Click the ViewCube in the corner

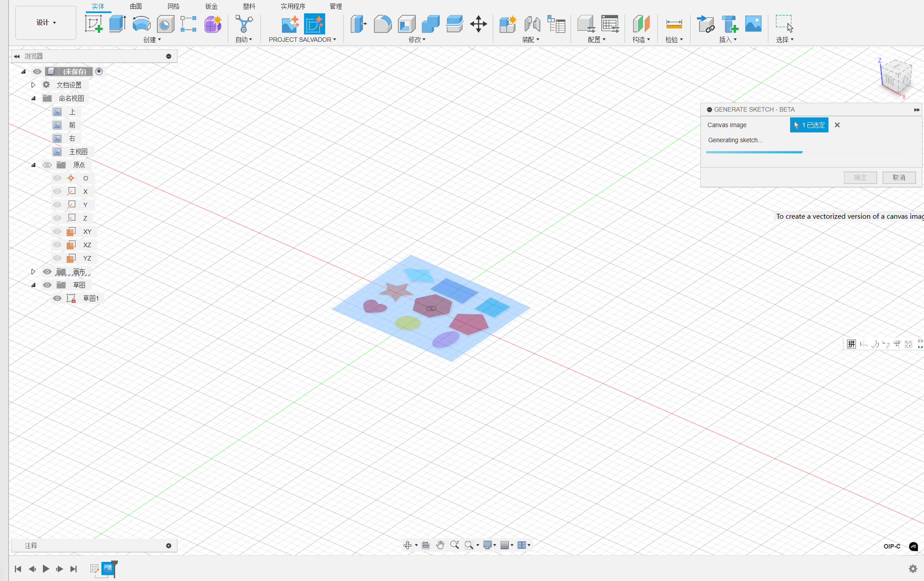pyautogui.click(x=896, y=78)
